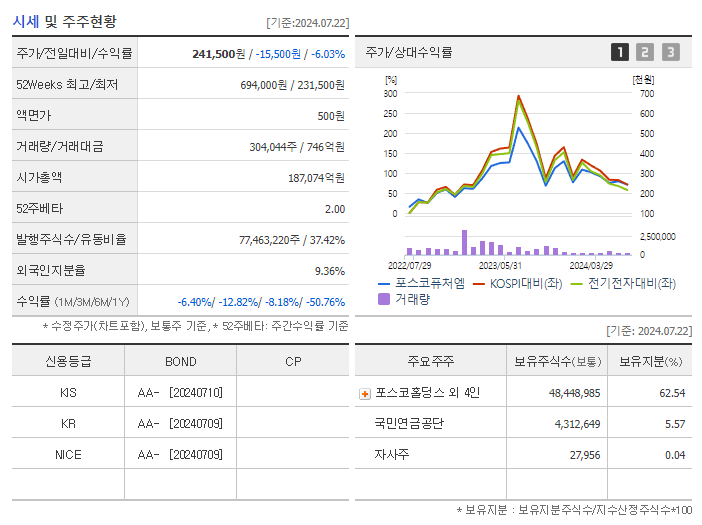Select the return value -6.03%

pyautogui.click(x=328, y=54)
